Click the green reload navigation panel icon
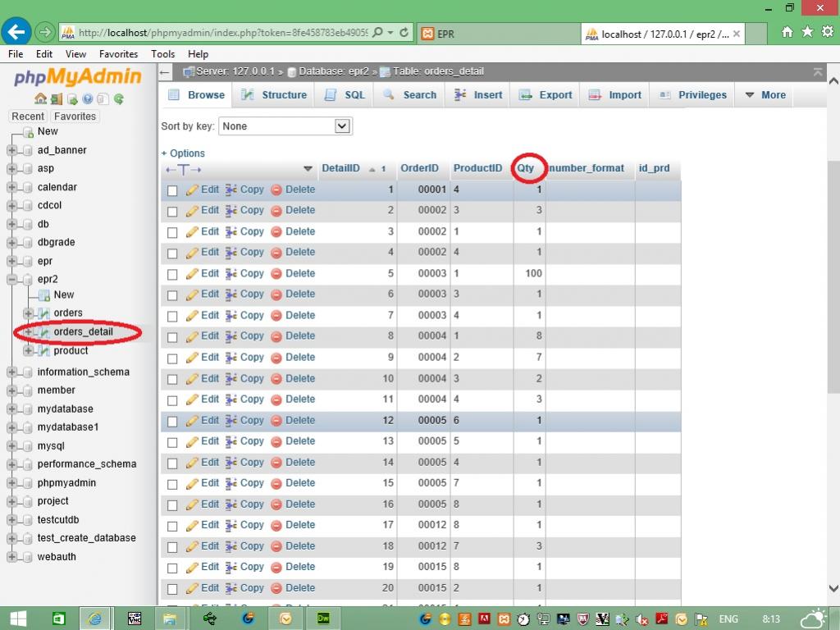The width and height of the screenshot is (840, 630). pos(119,99)
